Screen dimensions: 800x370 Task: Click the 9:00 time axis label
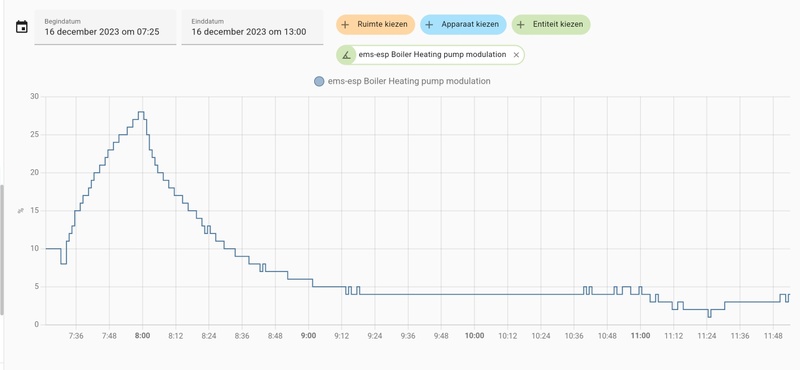[308, 336]
